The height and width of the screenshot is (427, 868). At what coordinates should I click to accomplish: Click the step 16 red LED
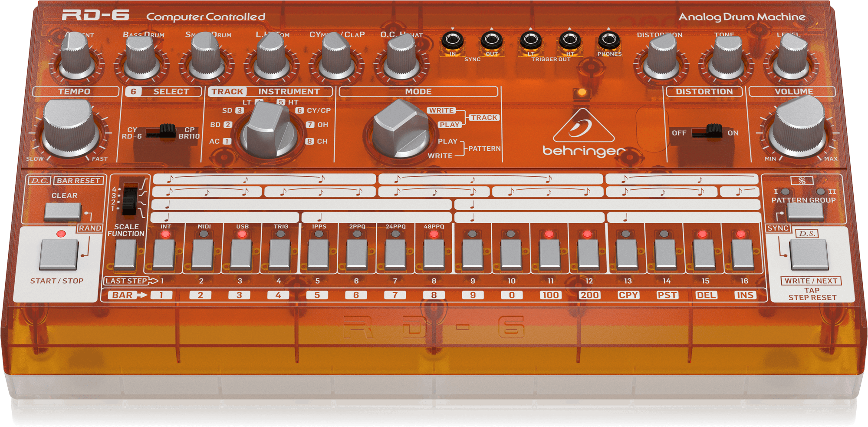point(741,234)
